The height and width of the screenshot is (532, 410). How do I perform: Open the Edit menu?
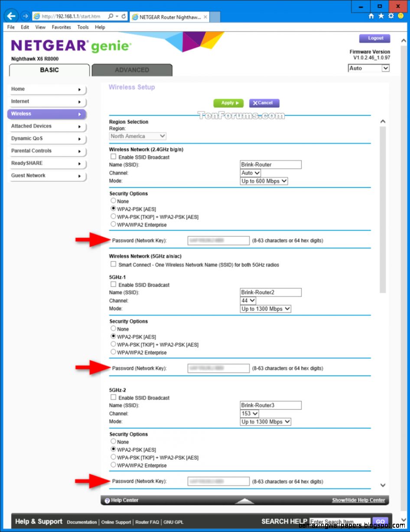25,27
